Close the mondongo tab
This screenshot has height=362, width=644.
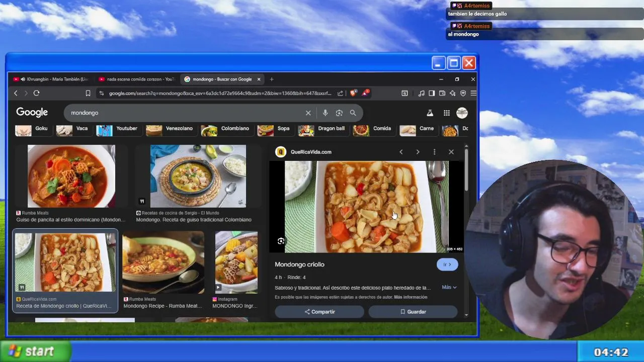(259, 79)
